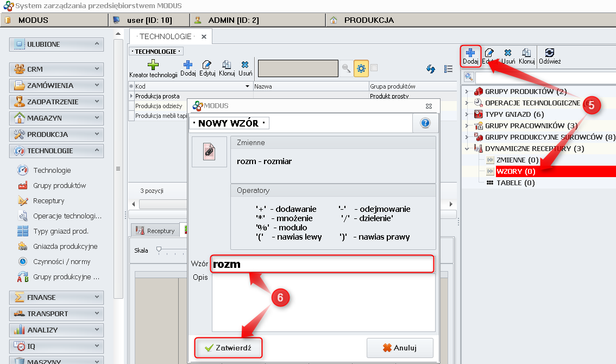Click the Anuluj button
The height and width of the screenshot is (364, 616).
point(400,348)
